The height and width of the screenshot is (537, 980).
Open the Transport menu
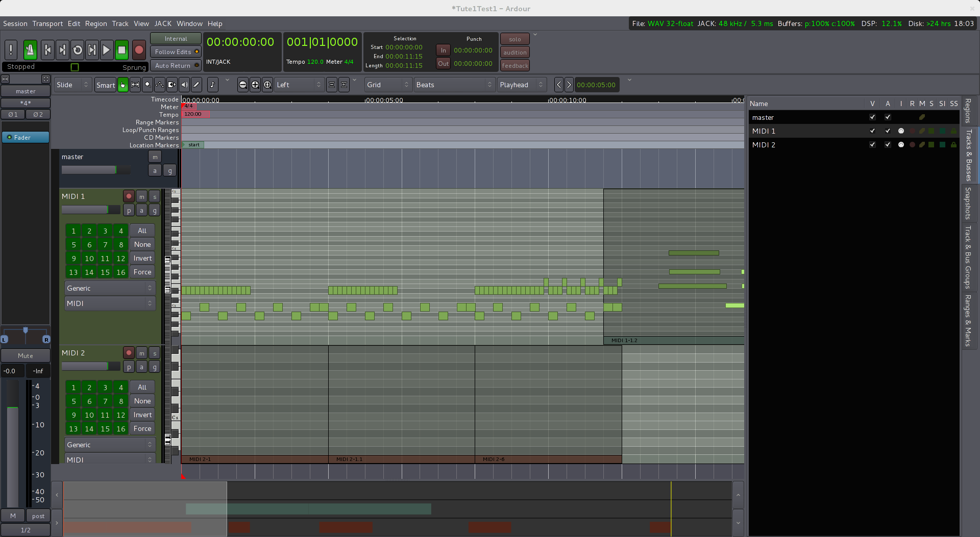point(47,23)
